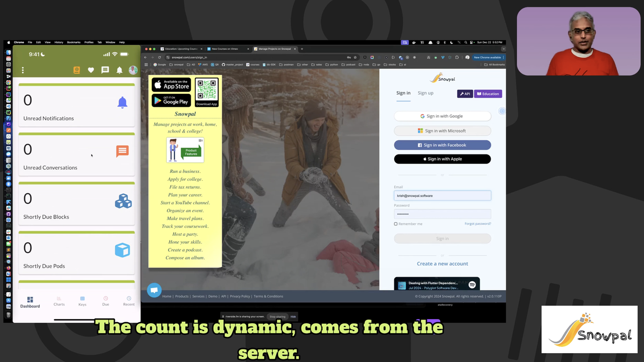Click the orange chat icon on Unread Conversations
Screen dimensions: 644x362
point(123,151)
